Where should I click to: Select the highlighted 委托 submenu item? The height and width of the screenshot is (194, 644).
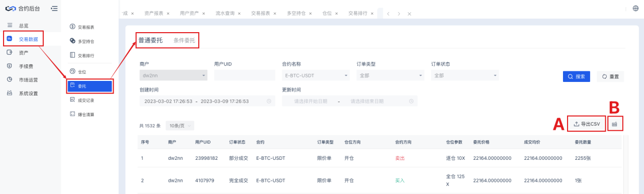(x=90, y=86)
